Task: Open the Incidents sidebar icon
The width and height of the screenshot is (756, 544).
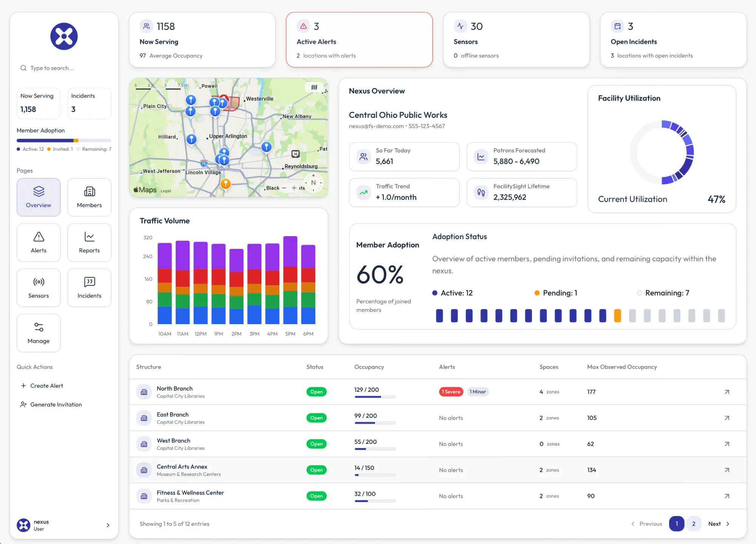Action: coord(89,282)
